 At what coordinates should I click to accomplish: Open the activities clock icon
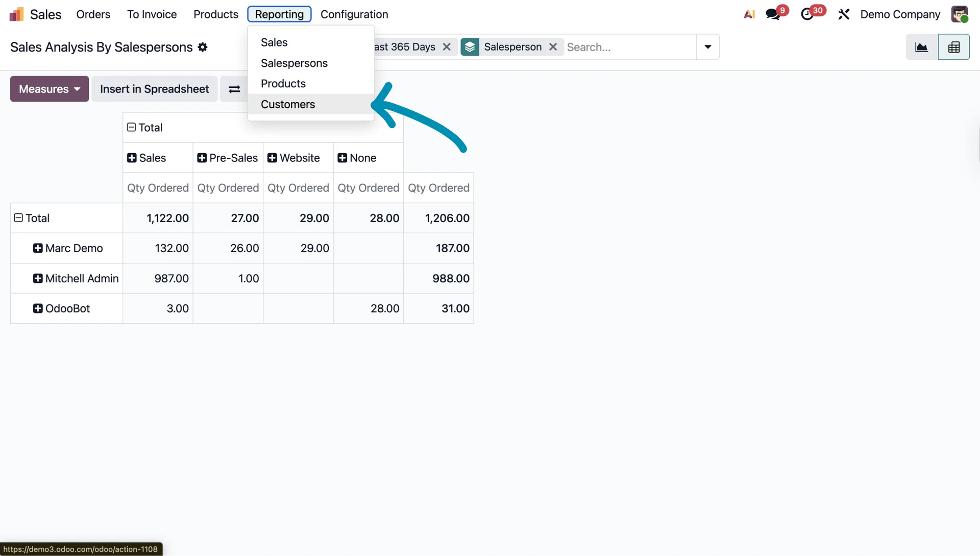(807, 14)
